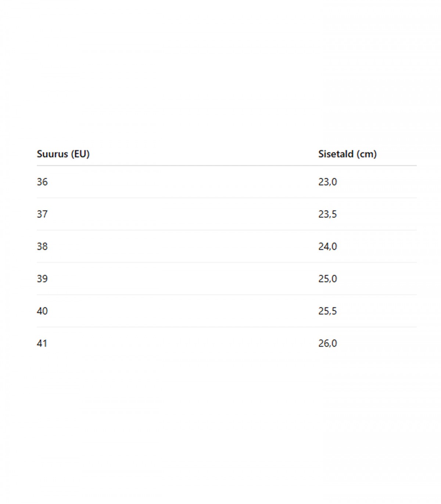This screenshot has height=504, width=441.
Task: Click the 25,0 insole length value
Action: coord(327,279)
